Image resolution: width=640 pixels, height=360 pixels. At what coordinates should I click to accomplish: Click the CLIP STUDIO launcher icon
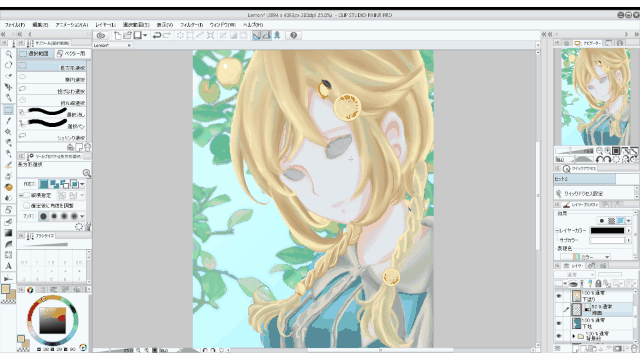pos(100,36)
